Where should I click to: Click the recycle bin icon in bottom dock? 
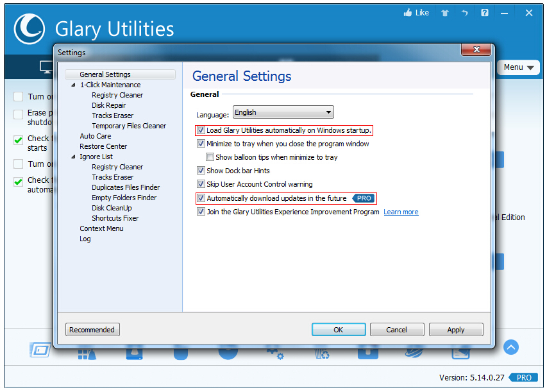(x=322, y=354)
